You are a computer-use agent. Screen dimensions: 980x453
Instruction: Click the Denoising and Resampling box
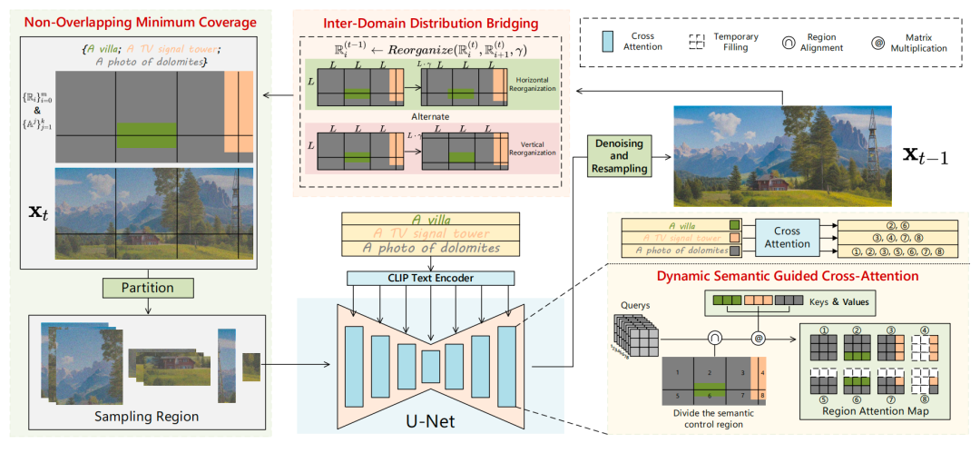pos(619,156)
